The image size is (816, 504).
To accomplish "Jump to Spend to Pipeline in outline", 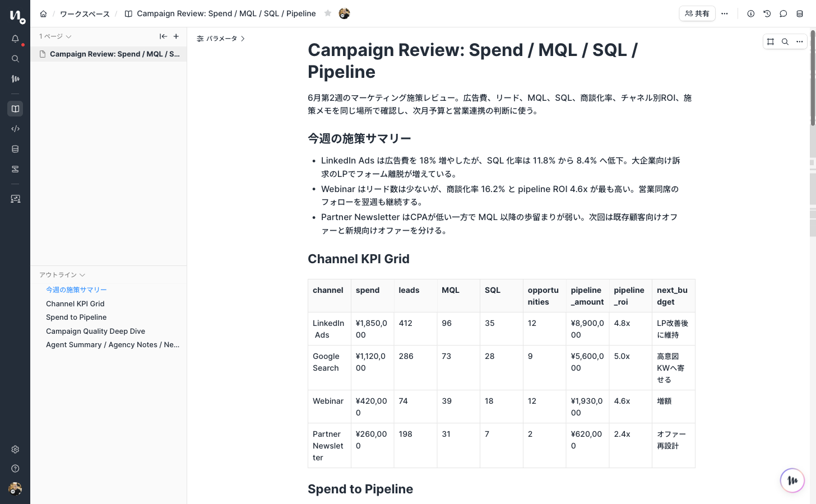I will coord(76,318).
